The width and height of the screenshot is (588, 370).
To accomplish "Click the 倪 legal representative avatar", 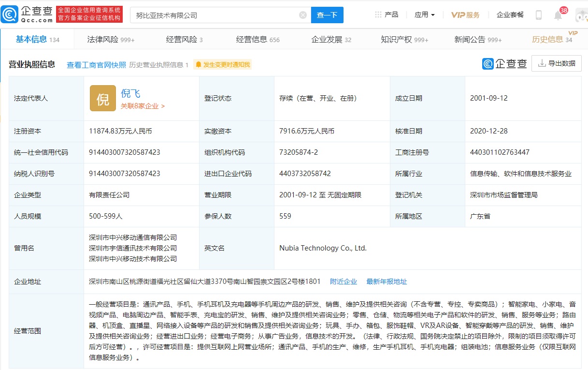I will tap(103, 98).
